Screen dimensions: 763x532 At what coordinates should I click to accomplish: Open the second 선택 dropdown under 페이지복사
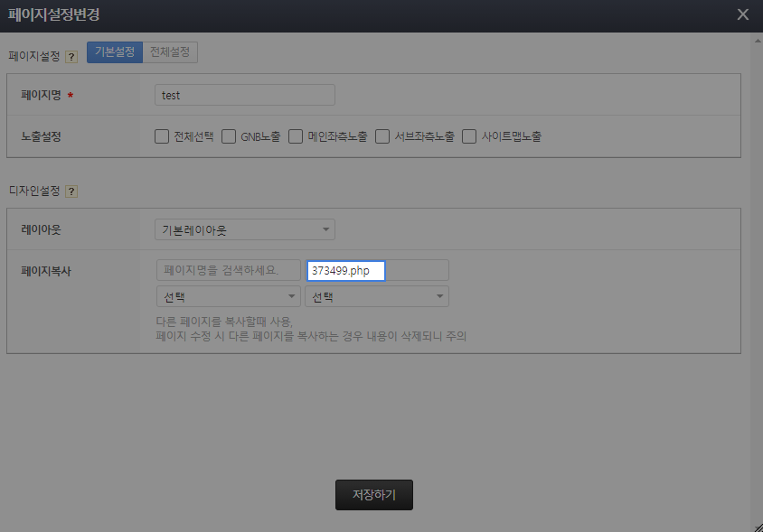click(x=376, y=296)
